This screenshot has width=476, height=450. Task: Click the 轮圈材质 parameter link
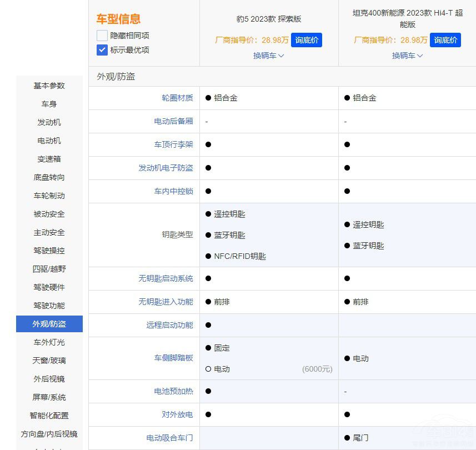(x=179, y=97)
